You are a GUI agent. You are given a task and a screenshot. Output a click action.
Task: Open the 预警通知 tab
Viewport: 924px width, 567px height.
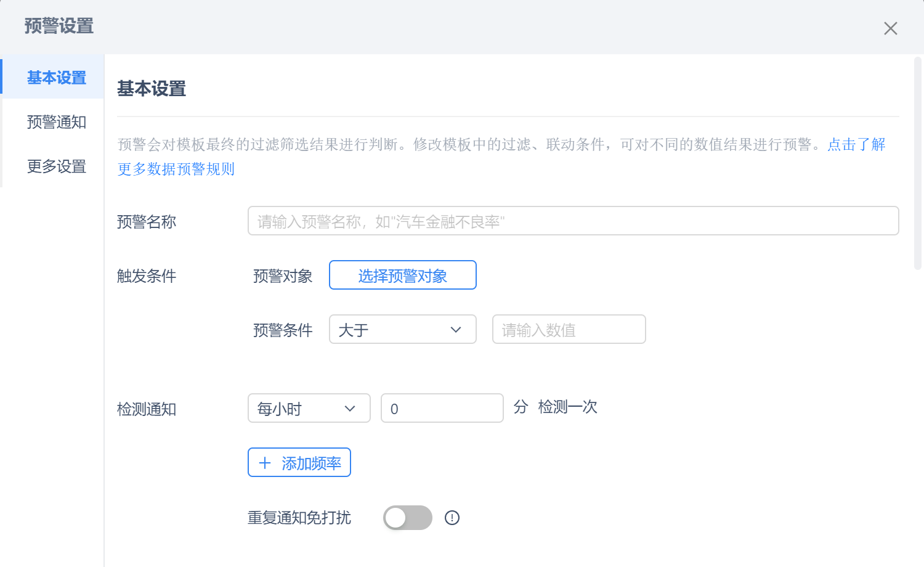[x=56, y=122]
